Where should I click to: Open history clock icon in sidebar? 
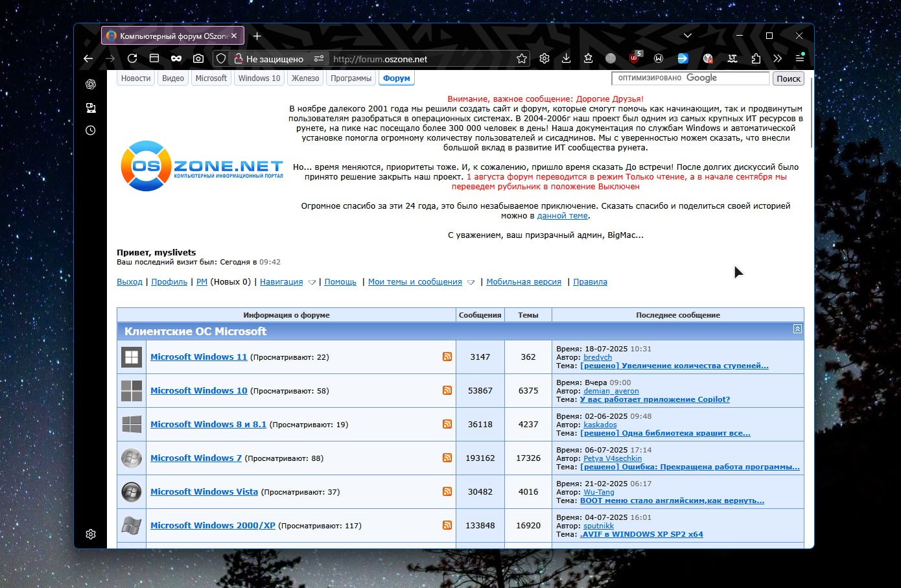point(91,130)
